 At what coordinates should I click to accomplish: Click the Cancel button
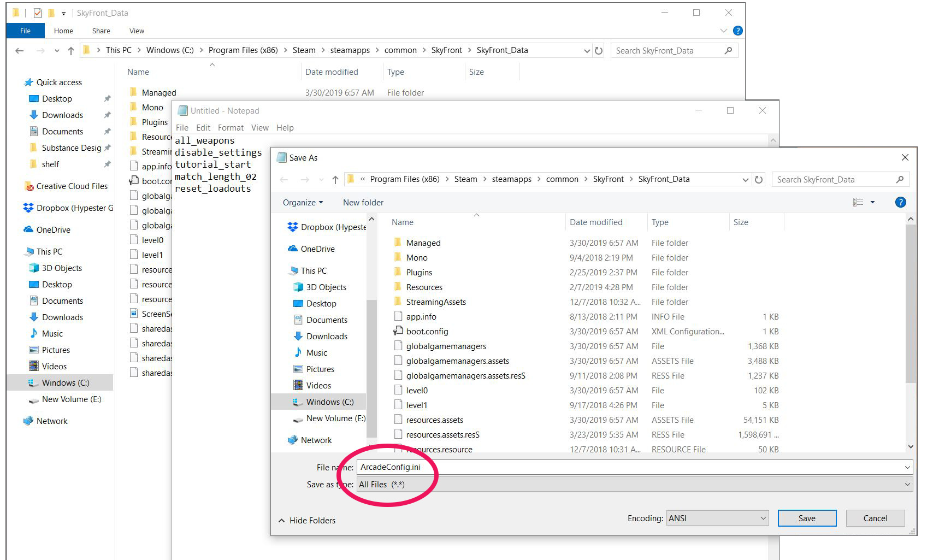[x=875, y=518]
